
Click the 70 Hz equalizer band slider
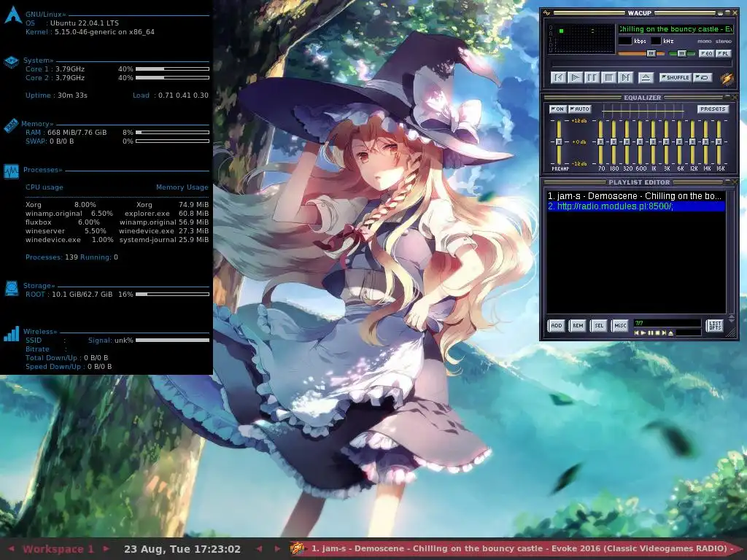coord(601,142)
